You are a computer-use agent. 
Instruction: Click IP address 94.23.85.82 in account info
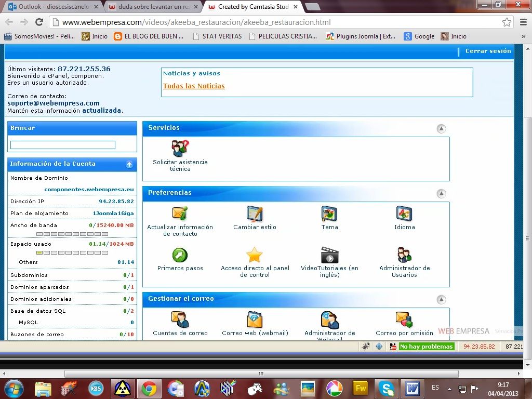(116, 201)
